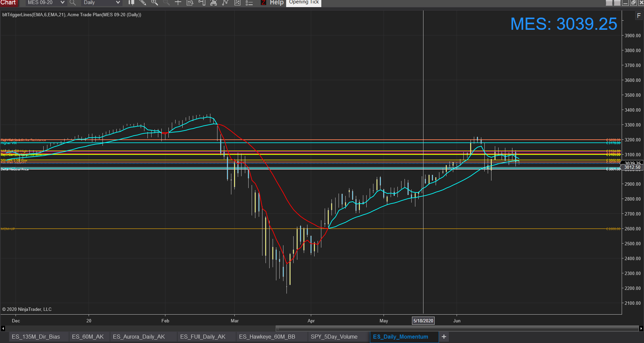Open the list settings icon beside properties

click(x=249, y=3)
